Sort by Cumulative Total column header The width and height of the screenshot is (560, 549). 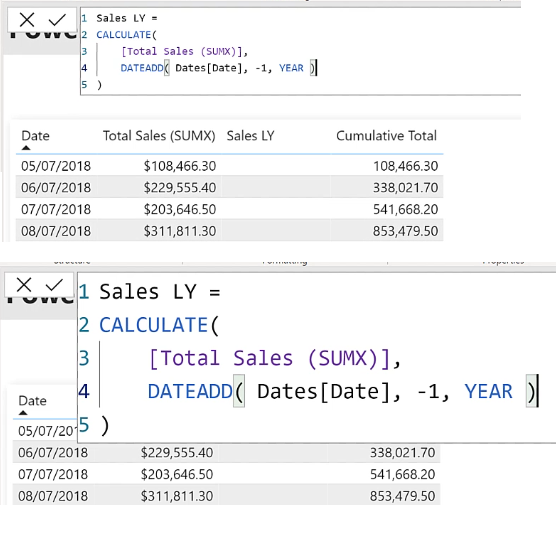386,136
